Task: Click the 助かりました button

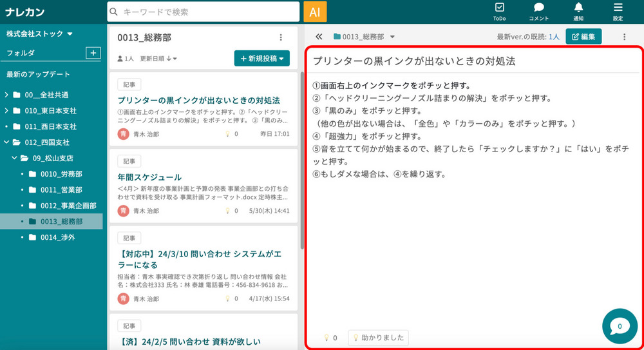Action: 378,338
